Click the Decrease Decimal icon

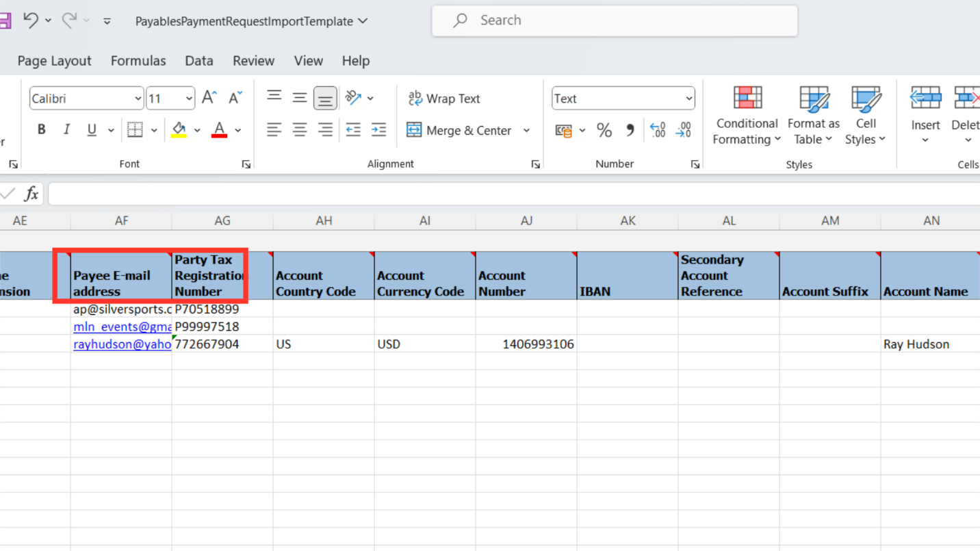coord(683,130)
